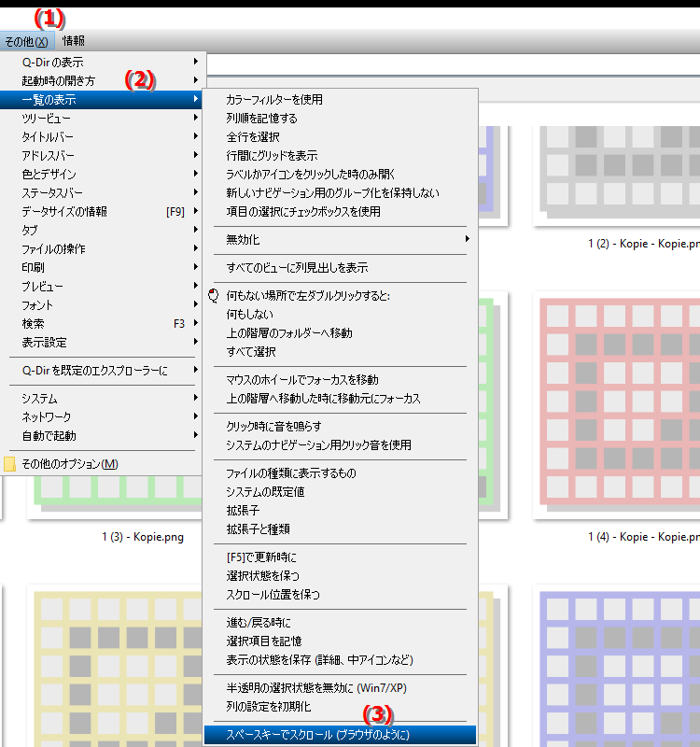The width and height of the screenshot is (700, 747).
Task: Toggle 全行を選択 option
Action: pyautogui.click(x=340, y=136)
